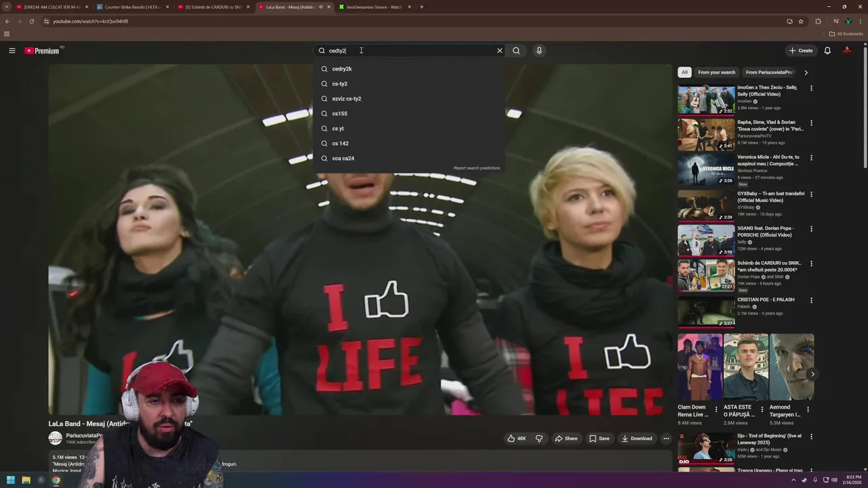Open the 'All Bookmarks' folder
868x488 pixels.
pyautogui.click(x=846, y=34)
